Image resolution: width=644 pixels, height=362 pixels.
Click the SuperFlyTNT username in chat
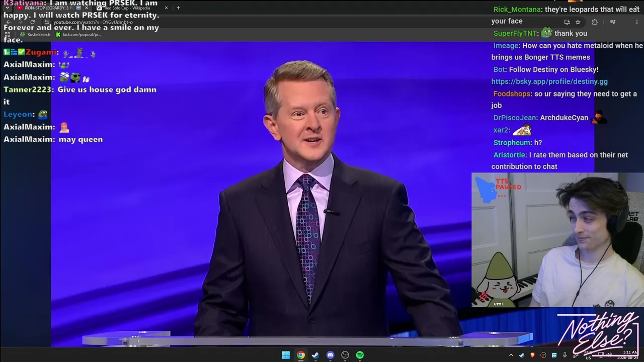coord(515,33)
